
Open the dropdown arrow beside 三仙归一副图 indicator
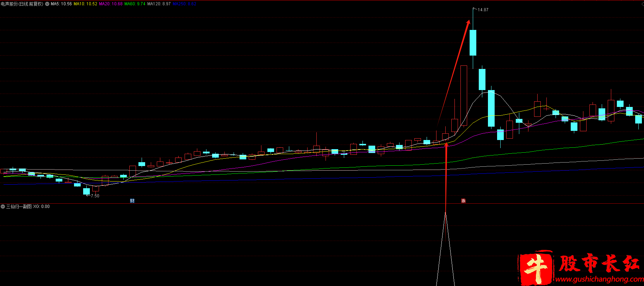click(x=3, y=206)
